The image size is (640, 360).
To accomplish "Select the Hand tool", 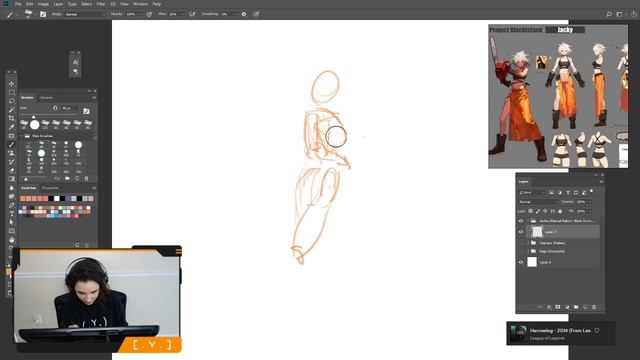I will 11,240.
